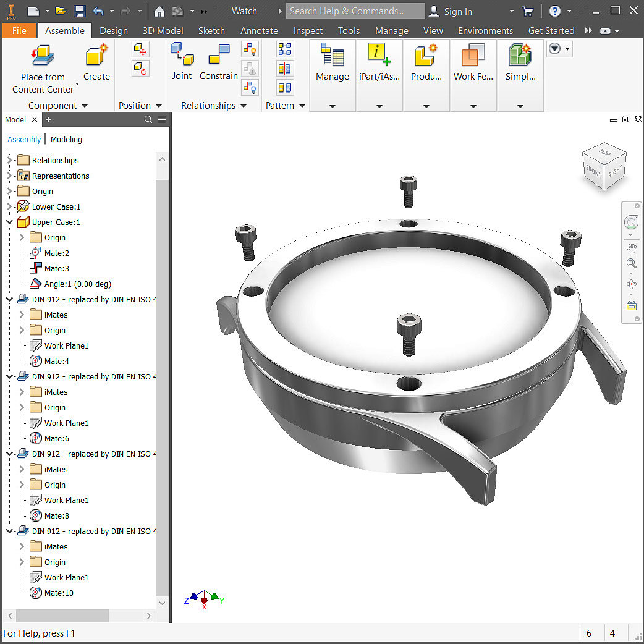
Task: Select the Pan hand navigation tool
Action: [631, 248]
